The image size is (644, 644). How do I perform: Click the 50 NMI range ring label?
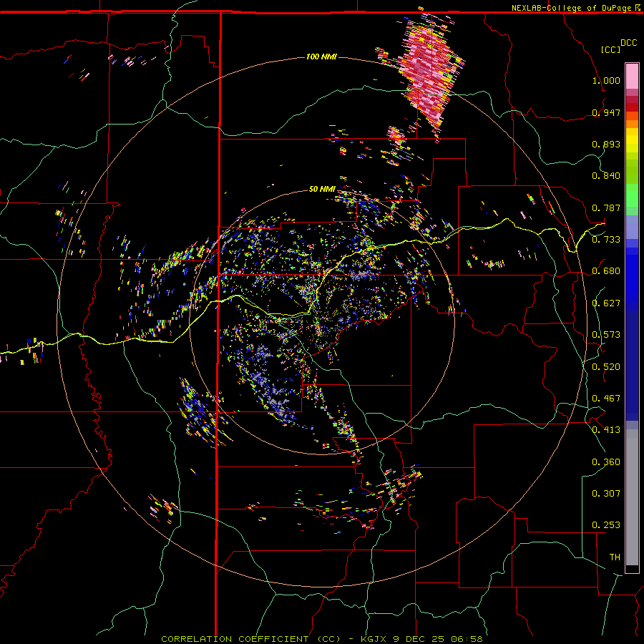[x=323, y=190]
